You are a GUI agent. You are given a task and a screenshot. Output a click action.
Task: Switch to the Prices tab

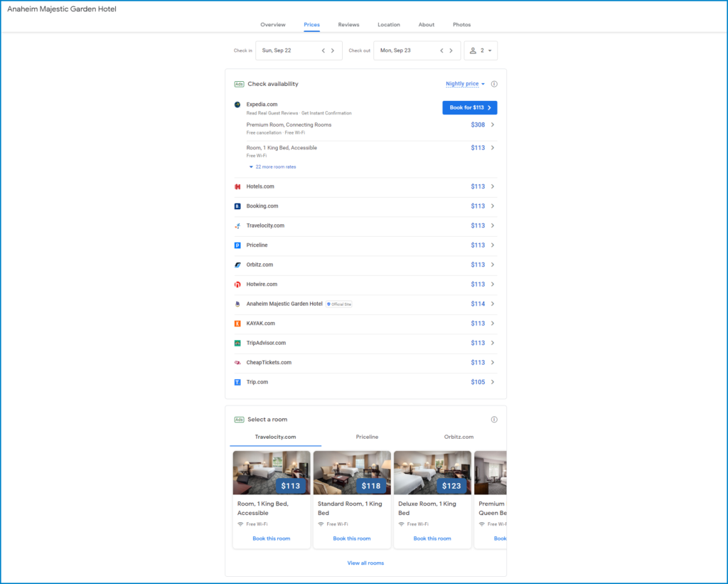[x=311, y=25]
